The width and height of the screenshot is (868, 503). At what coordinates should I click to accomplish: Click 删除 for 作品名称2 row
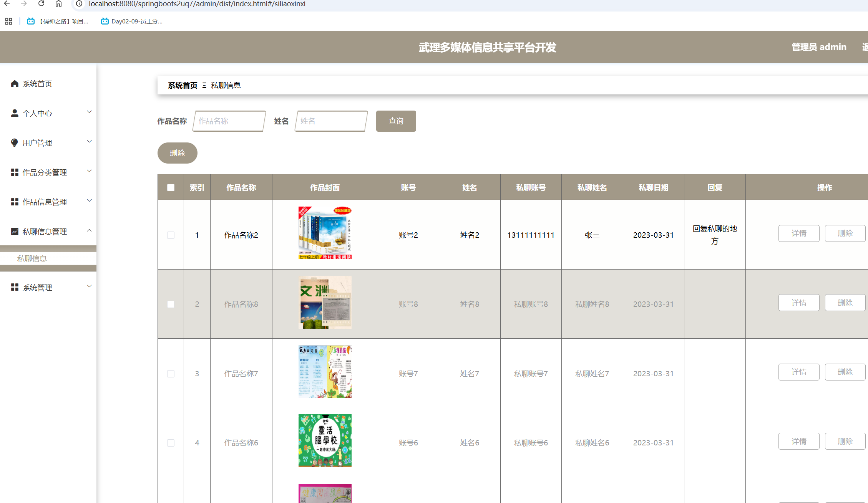point(845,233)
